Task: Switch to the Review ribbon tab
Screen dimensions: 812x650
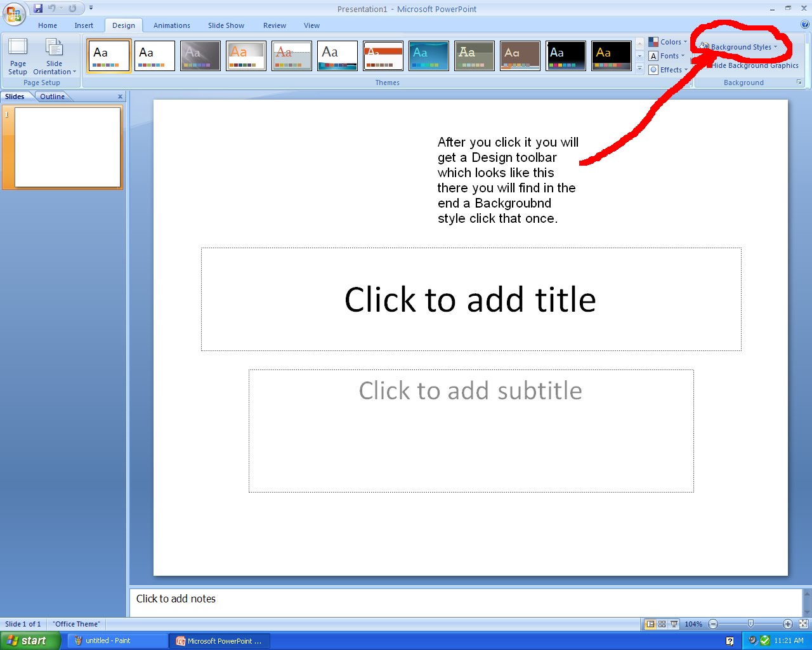Action: 275,25
